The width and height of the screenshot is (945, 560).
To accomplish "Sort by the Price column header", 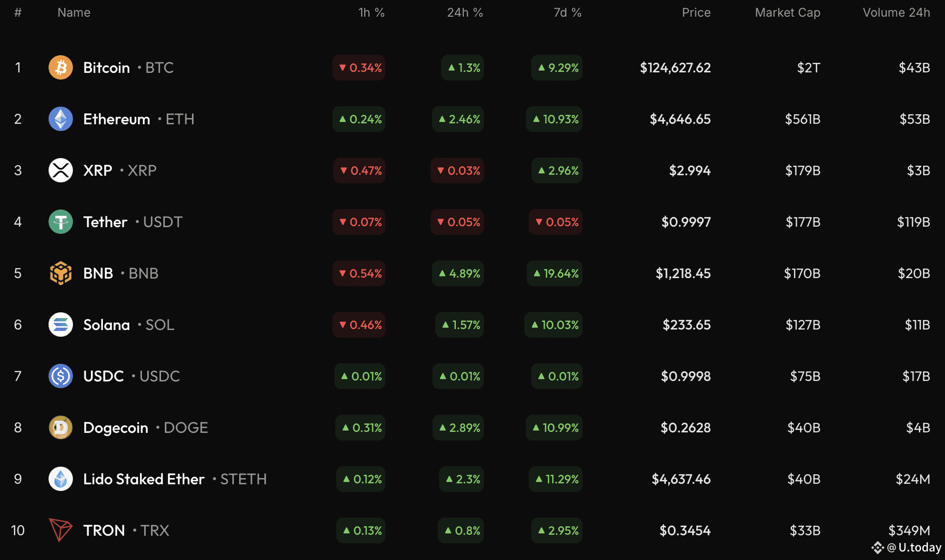I will click(x=696, y=13).
